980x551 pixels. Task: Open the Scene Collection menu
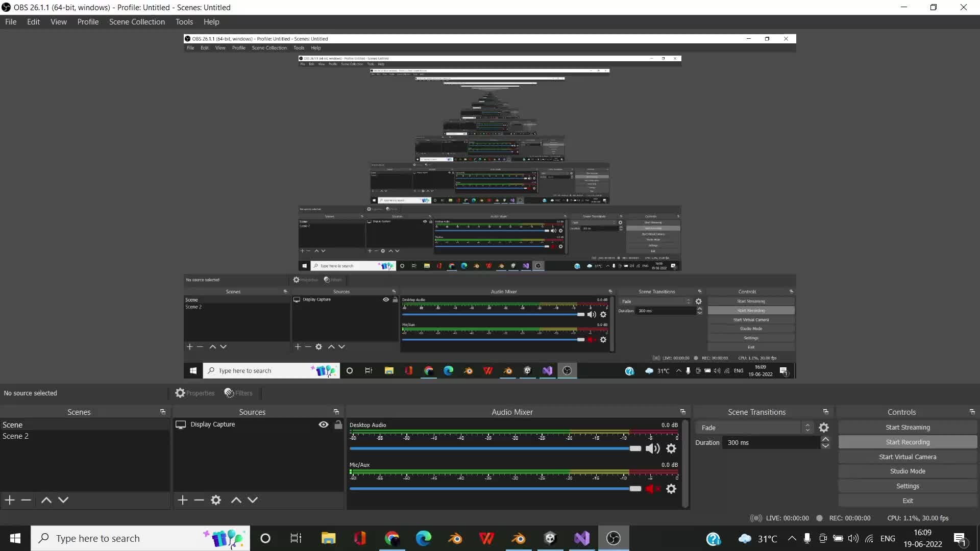[x=137, y=22]
